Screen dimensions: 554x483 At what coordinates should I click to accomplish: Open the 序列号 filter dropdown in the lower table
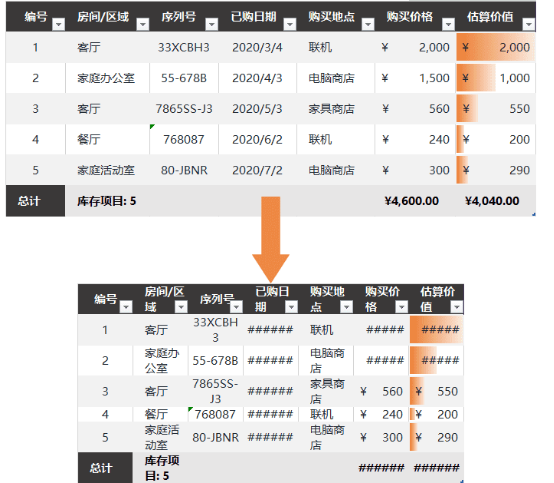[x=236, y=307]
